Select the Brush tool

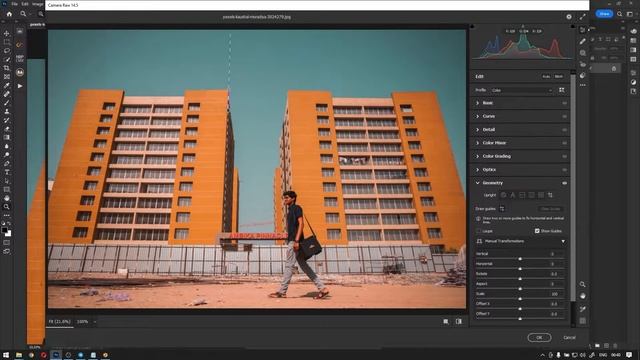7,102
